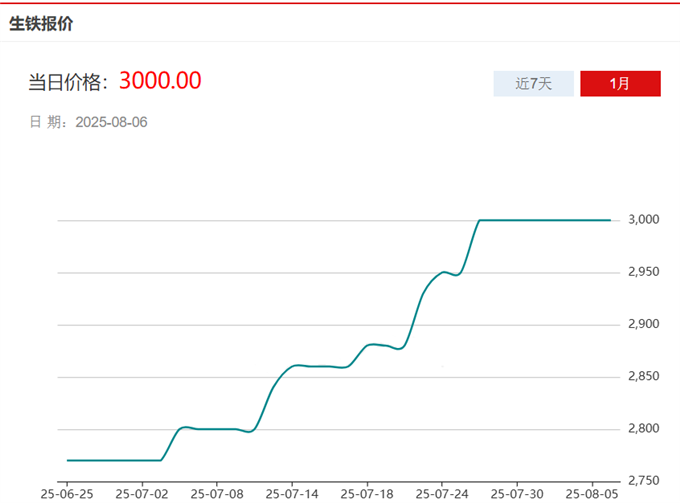The image size is (680, 503).
Task: Switch to the 近7天 range
Action: point(533,84)
